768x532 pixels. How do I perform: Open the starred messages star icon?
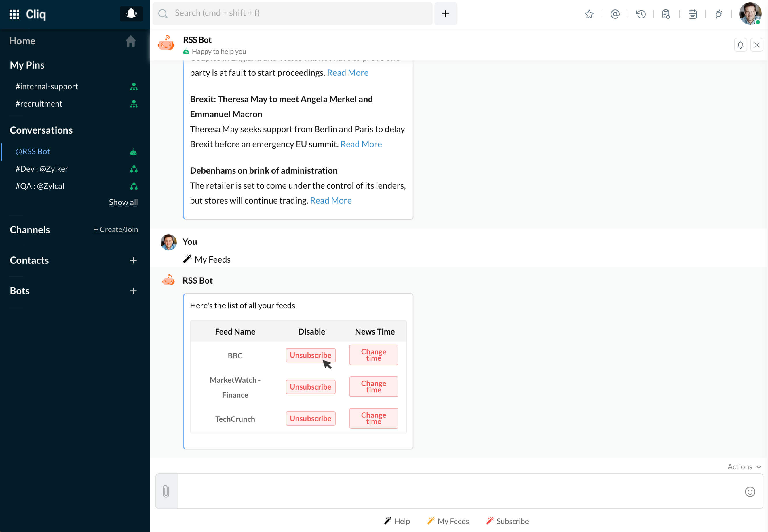point(589,14)
